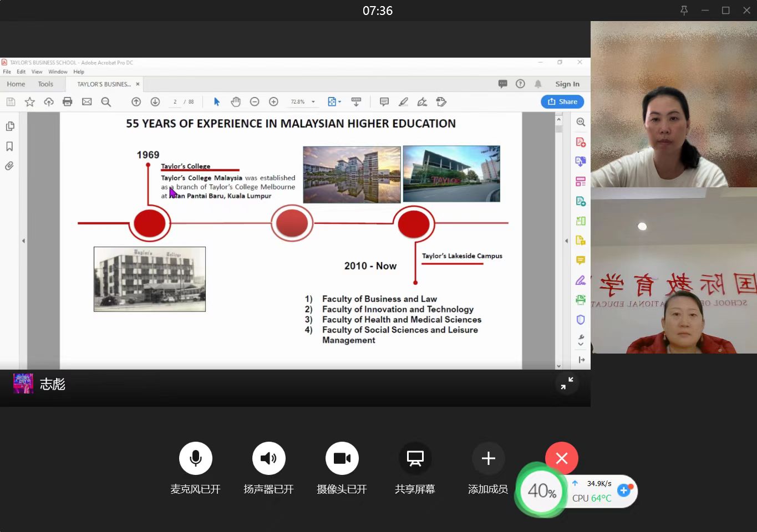757x532 pixels.
Task: Open the bookmarks panel
Action: point(9,146)
